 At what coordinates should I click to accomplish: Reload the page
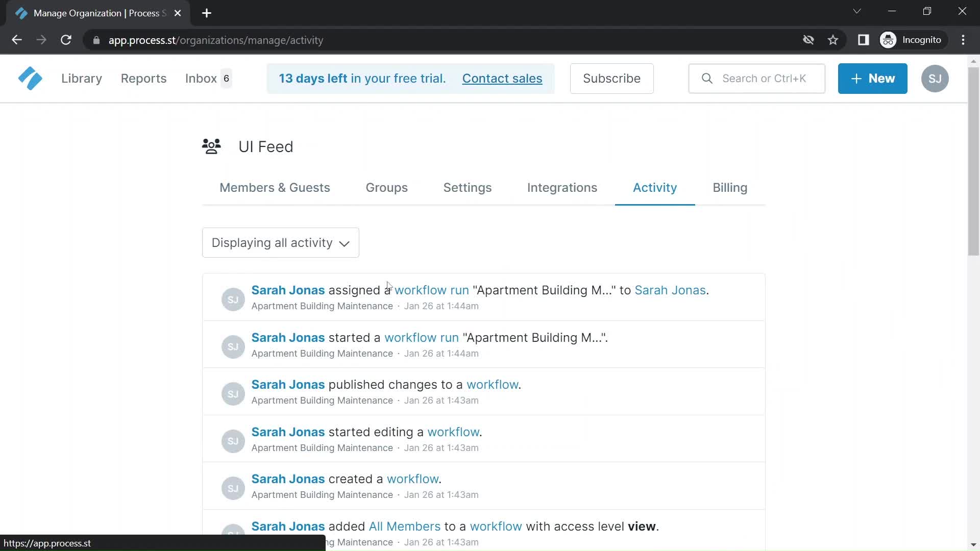[66, 40]
